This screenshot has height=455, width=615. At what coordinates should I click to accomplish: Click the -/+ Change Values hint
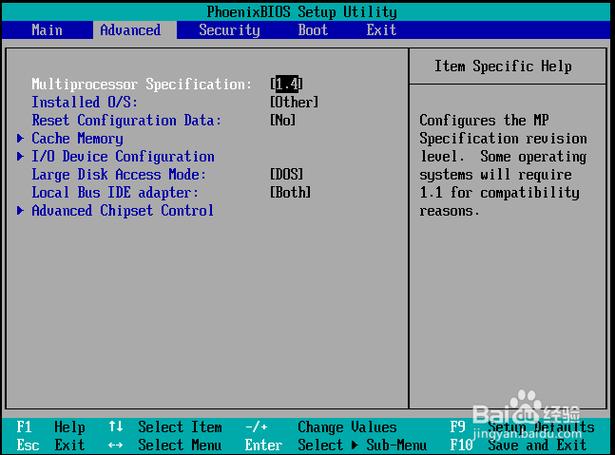[321, 427]
